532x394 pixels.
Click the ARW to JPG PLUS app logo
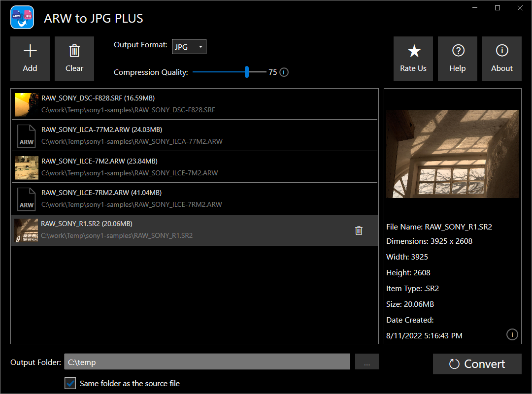pos(22,18)
